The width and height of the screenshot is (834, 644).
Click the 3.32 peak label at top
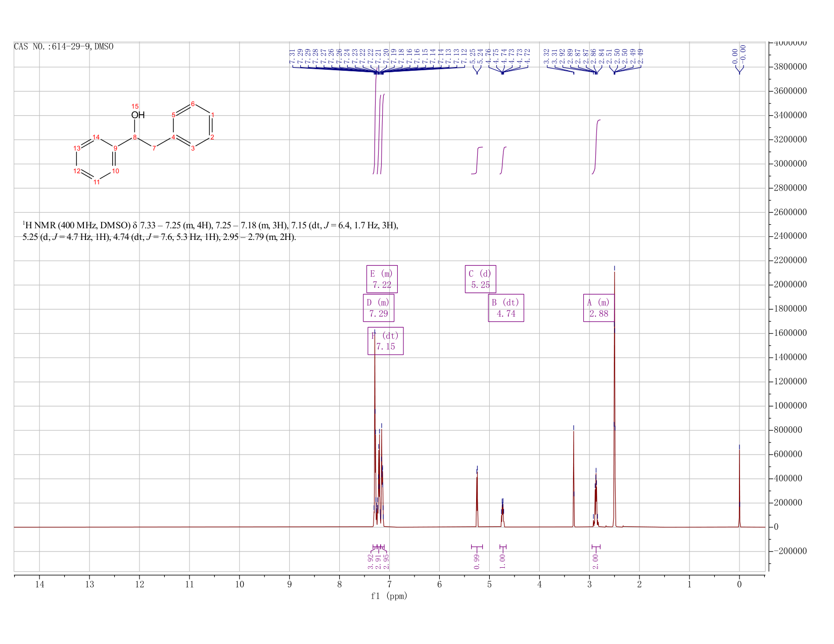[547, 56]
